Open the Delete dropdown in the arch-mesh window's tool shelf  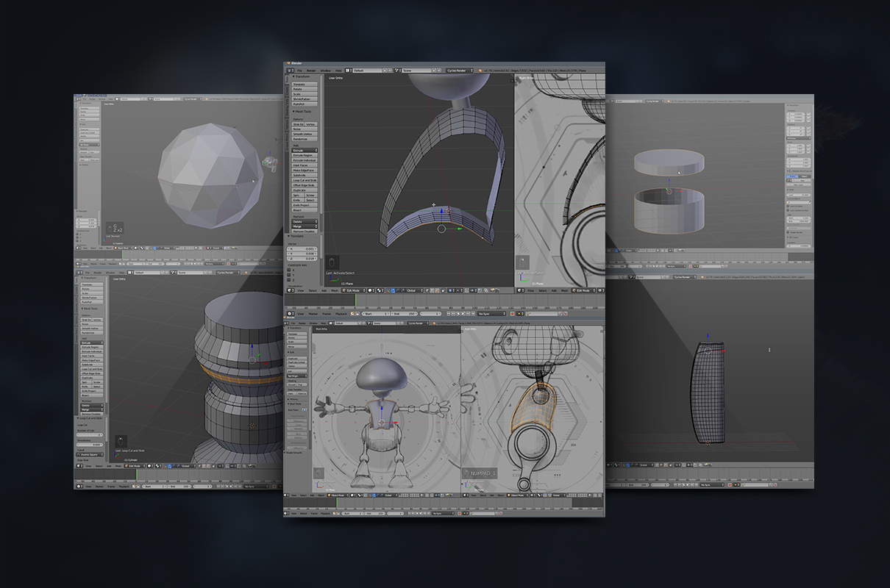point(305,221)
